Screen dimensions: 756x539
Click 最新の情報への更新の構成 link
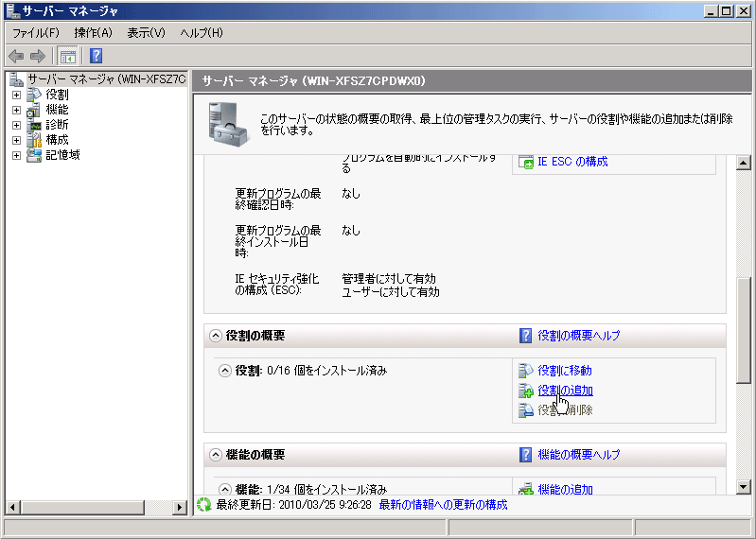pyautogui.click(x=443, y=505)
